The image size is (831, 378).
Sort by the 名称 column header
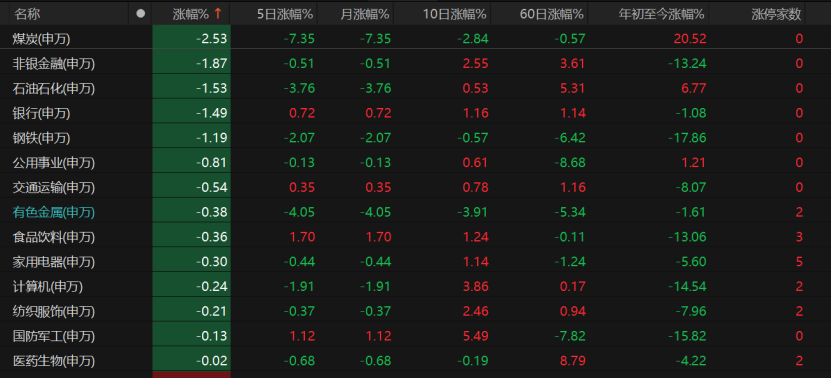point(28,14)
